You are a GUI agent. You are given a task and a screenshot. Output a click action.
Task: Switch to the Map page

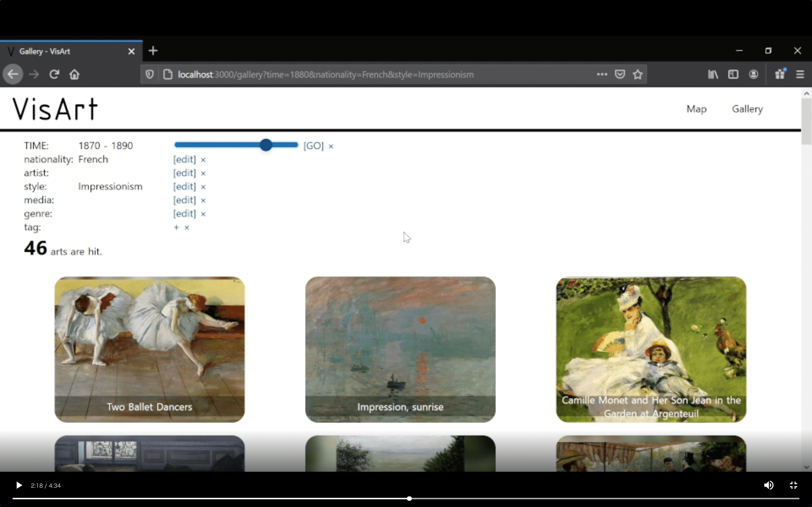[696, 109]
